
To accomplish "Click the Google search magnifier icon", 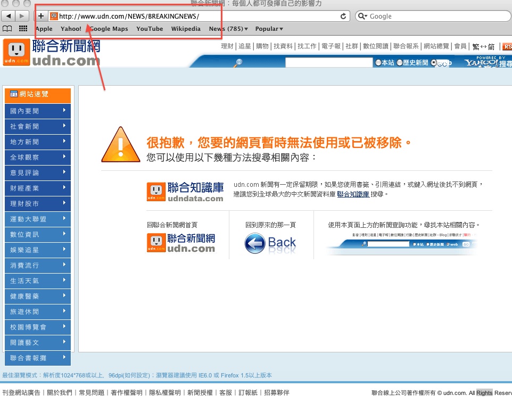I will [x=362, y=16].
